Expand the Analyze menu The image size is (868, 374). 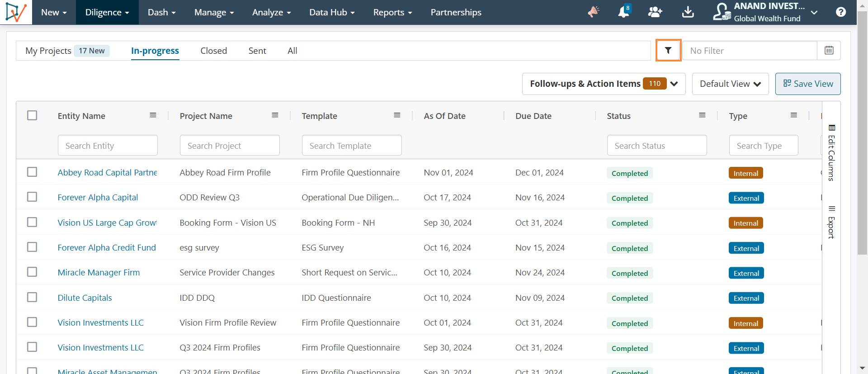[271, 12]
